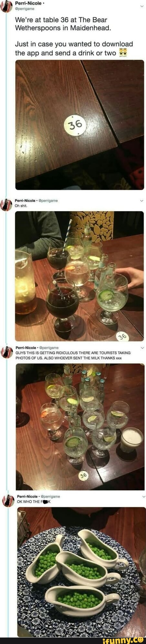
Task: Open Perri-Nicole's name on the first tweet
Action: coord(28,3)
